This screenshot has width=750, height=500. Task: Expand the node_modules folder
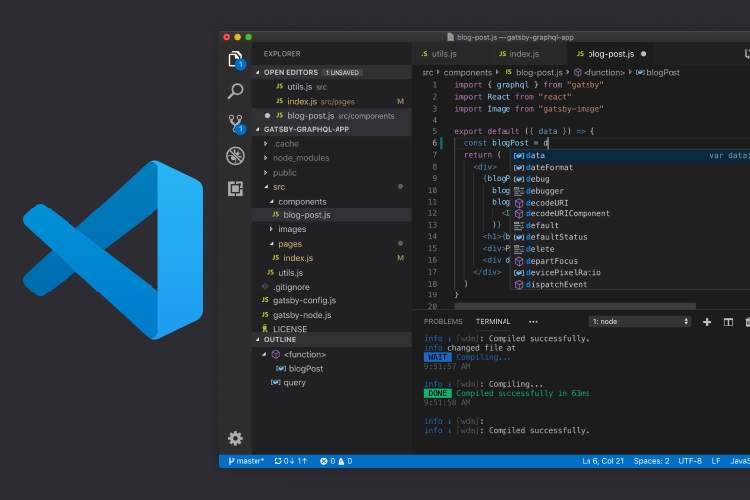coord(300,158)
